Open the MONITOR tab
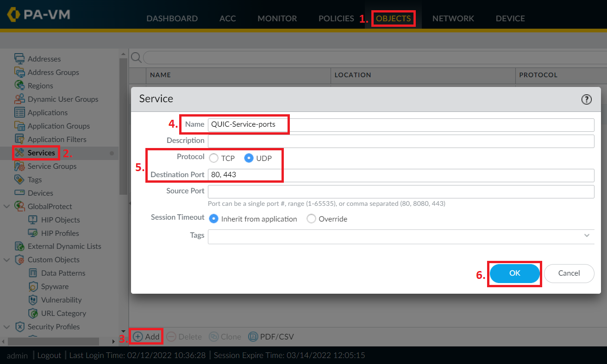607x364 pixels. (x=277, y=19)
